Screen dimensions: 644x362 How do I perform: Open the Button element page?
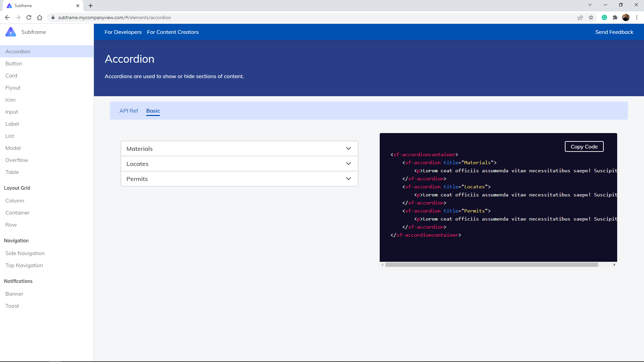14,64
